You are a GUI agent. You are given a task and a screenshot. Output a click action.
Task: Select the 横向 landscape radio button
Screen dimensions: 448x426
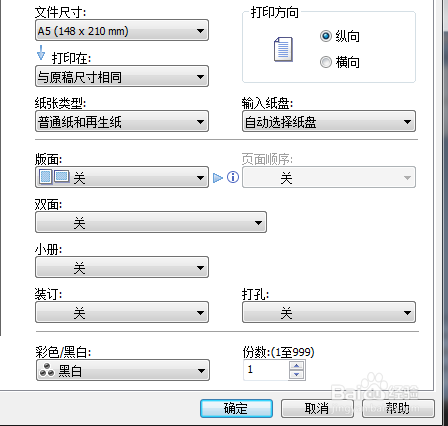click(326, 62)
